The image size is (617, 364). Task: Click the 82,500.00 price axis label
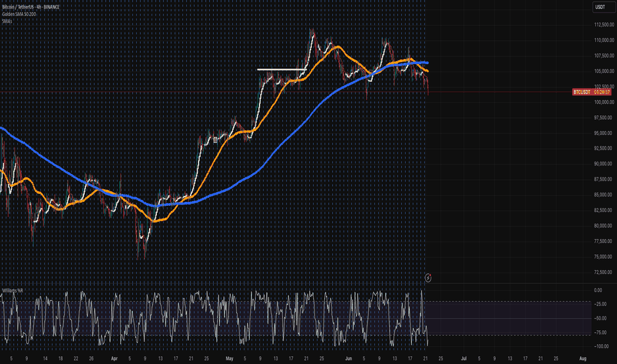point(604,210)
